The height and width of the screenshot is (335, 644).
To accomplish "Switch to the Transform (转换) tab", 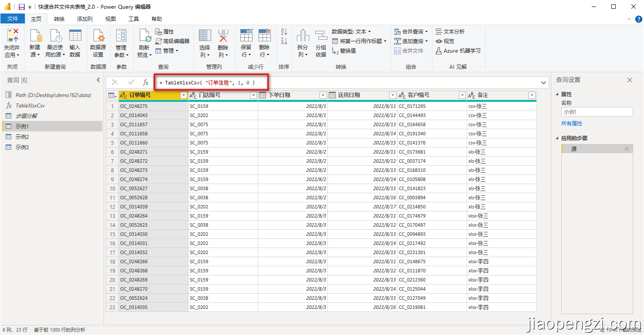I will point(59,19).
